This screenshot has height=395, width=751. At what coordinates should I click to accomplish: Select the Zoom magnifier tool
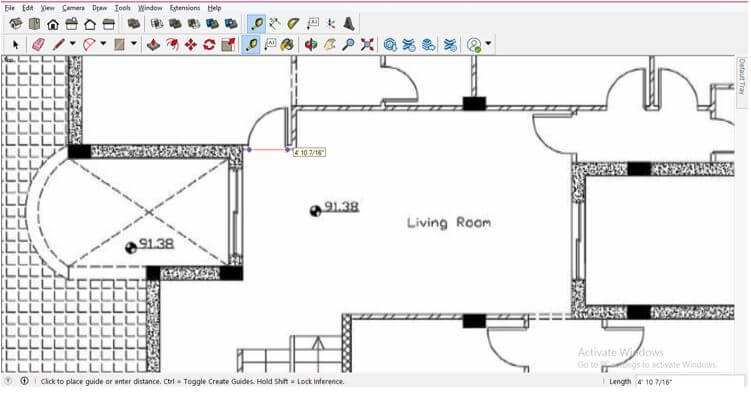click(x=348, y=45)
